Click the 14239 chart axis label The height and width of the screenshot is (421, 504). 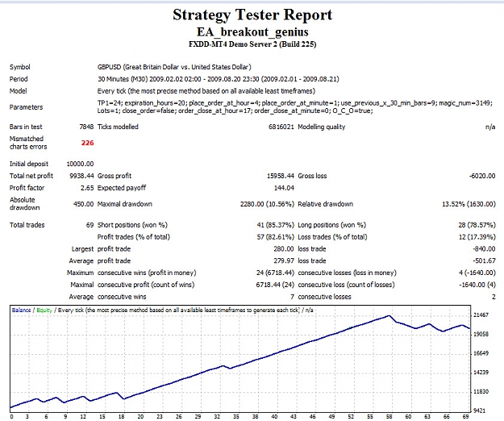click(x=481, y=372)
